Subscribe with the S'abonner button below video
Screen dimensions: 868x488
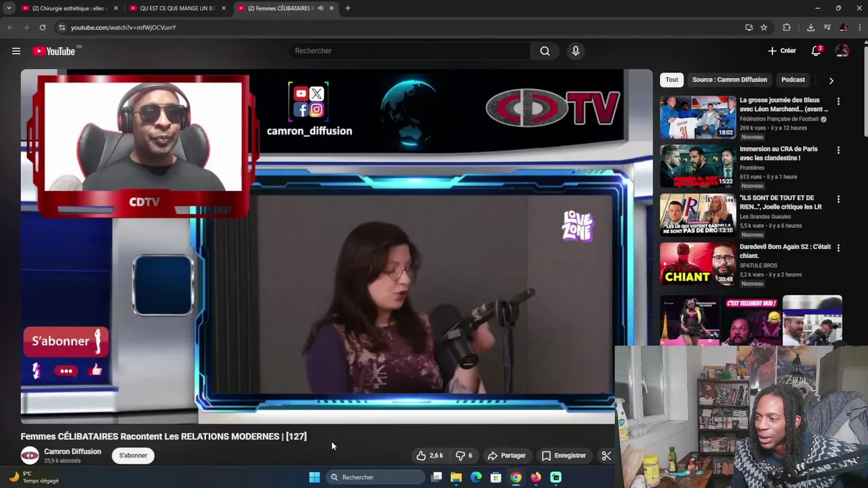tap(133, 455)
